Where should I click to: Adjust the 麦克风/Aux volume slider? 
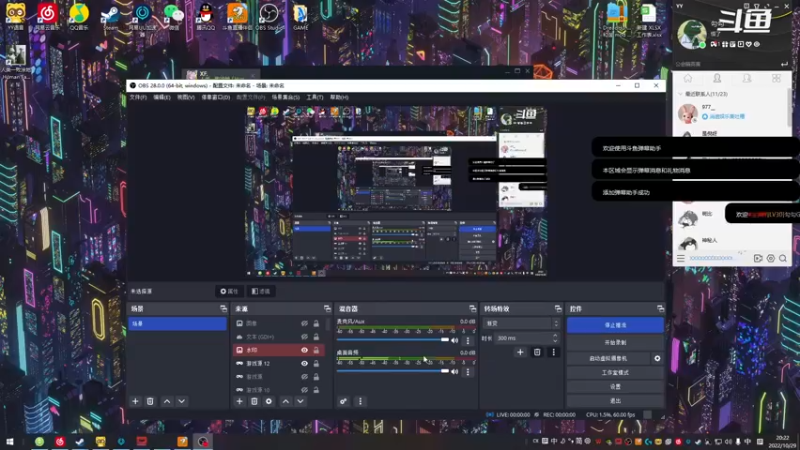(x=392, y=340)
